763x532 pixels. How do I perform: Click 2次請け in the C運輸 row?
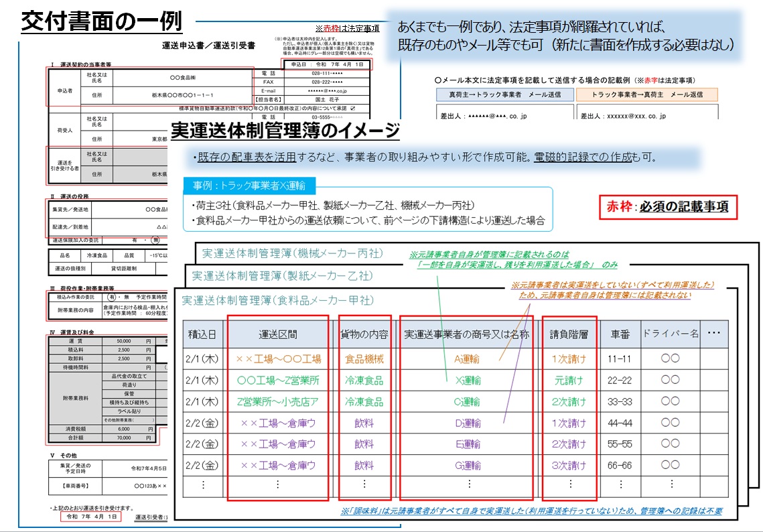(x=569, y=402)
